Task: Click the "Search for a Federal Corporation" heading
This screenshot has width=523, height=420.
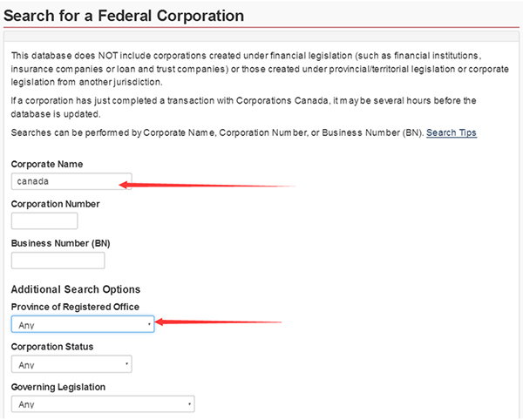Action: coord(123,15)
